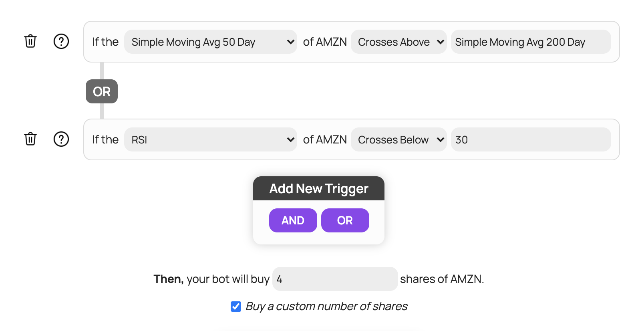Delete the RSI trigger row

[30, 139]
